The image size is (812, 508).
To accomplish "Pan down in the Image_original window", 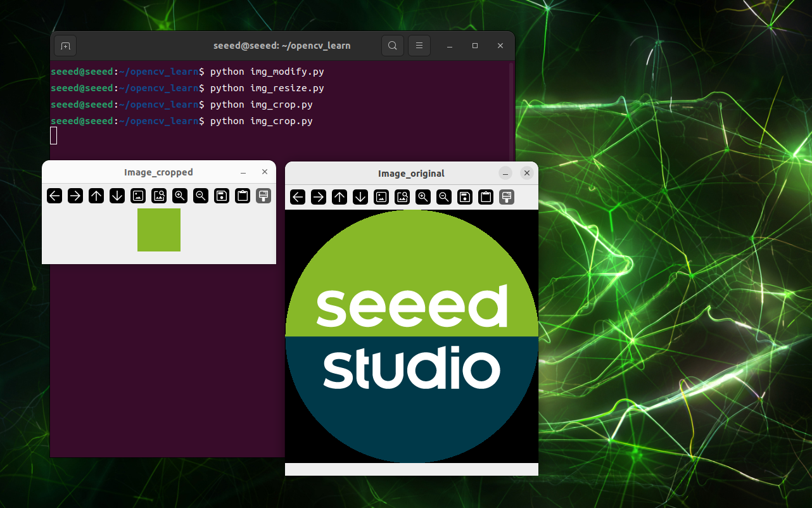I will 360,197.
